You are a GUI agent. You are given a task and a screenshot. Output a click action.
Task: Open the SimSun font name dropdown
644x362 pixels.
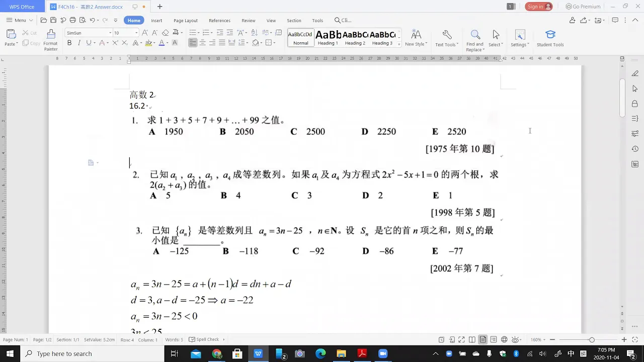[110, 33]
